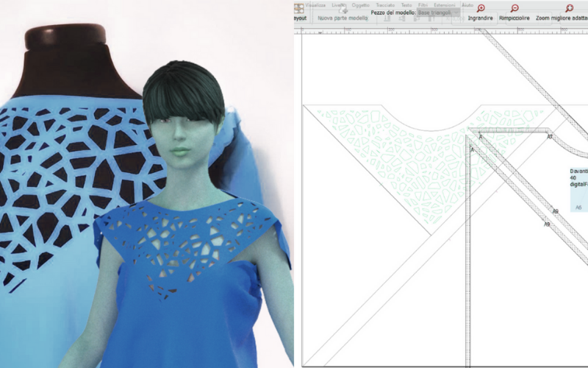
Task: Click the Nuova parte modello icon
Action: pyautogui.click(x=343, y=10)
